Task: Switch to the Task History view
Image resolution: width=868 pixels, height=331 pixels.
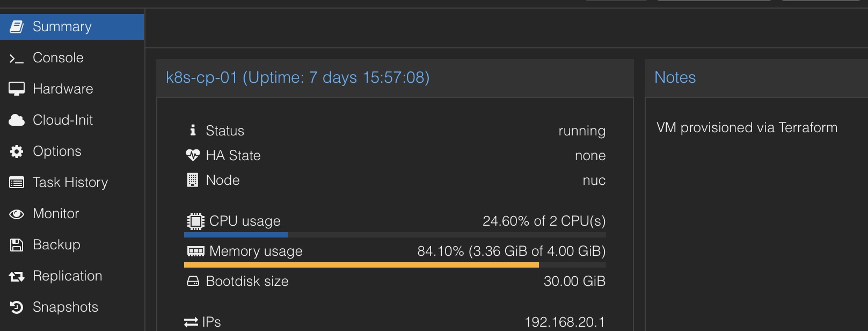Action: [70, 183]
